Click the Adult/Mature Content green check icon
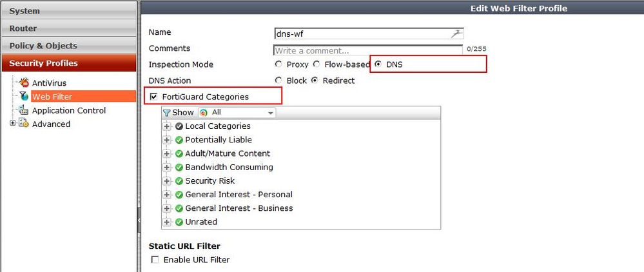This screenshot has width=644, height=272. click(x=179, y=153)
